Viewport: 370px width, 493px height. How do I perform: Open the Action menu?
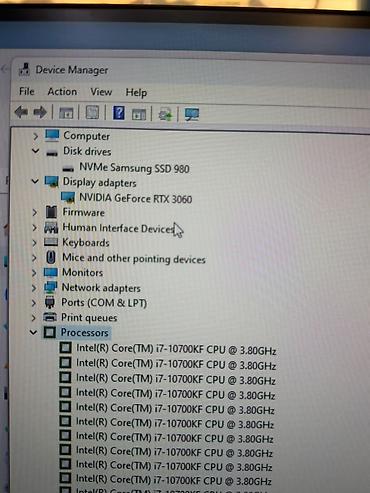tap(62, 91)
